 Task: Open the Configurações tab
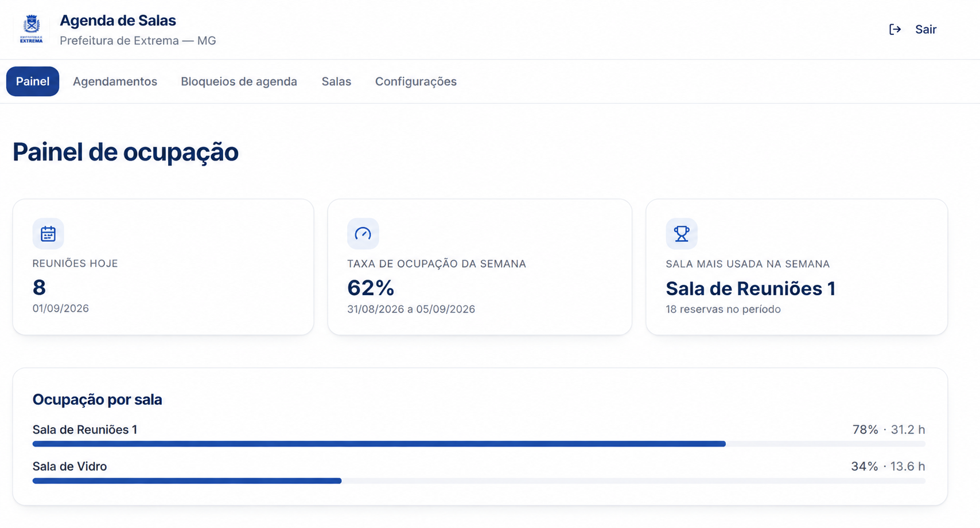[x=416, y=81]
